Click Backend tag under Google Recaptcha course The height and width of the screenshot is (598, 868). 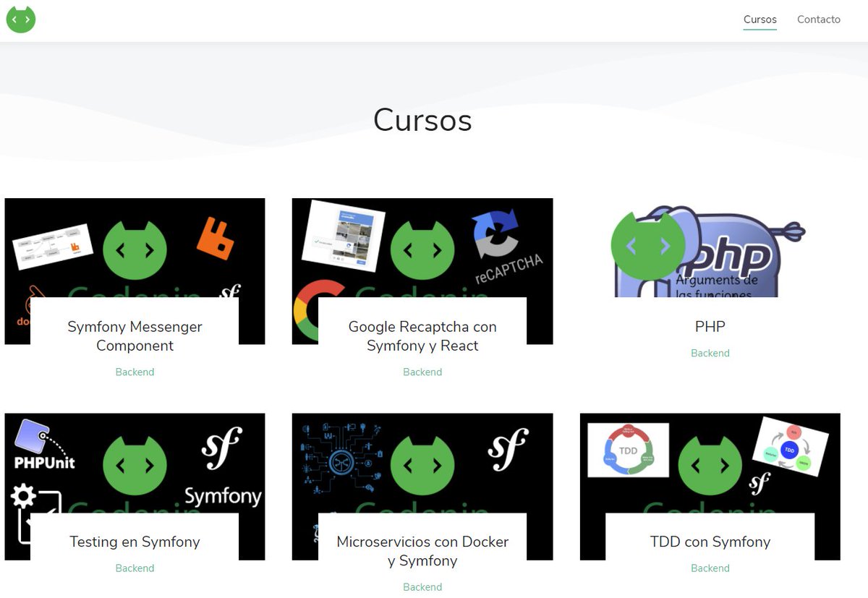click(x=422, y=372)
